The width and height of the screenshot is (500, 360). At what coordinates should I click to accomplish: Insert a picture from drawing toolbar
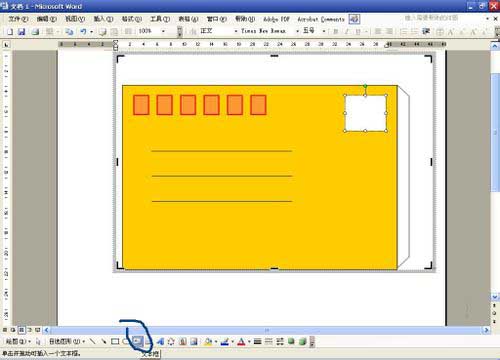pos(194,341)
